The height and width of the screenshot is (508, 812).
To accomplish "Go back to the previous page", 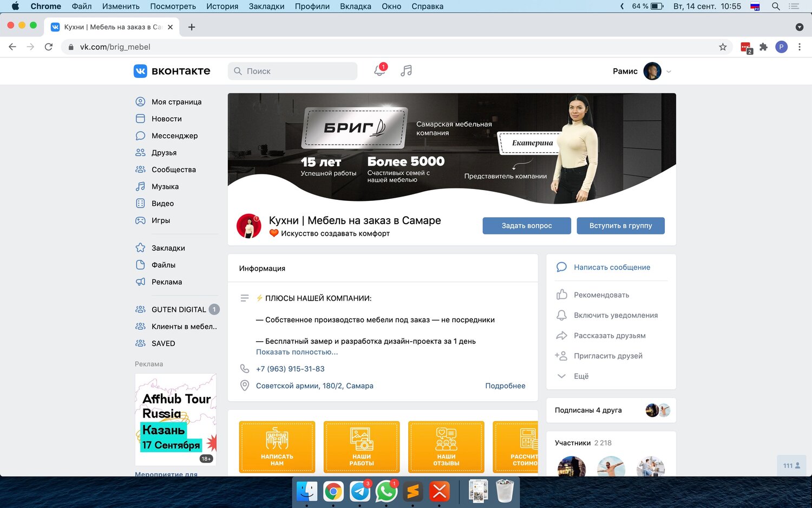I will (x=12, y=47).
